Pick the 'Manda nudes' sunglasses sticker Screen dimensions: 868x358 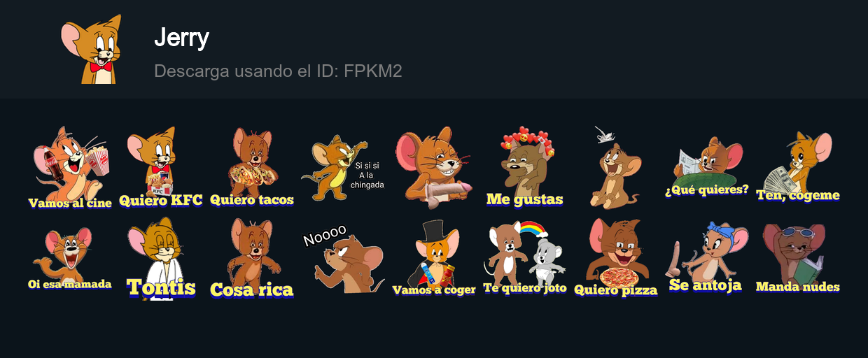(798, 259)
